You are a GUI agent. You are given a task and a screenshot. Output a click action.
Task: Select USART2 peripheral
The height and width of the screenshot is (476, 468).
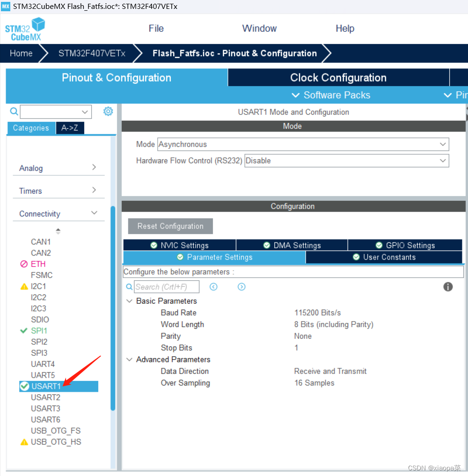(45, 397)
